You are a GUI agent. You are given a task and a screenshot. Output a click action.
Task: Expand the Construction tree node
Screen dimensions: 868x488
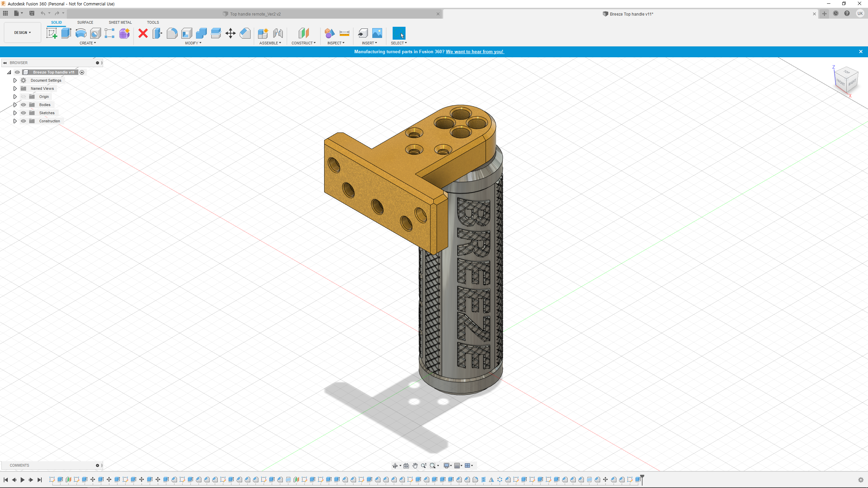coord(15,121)
